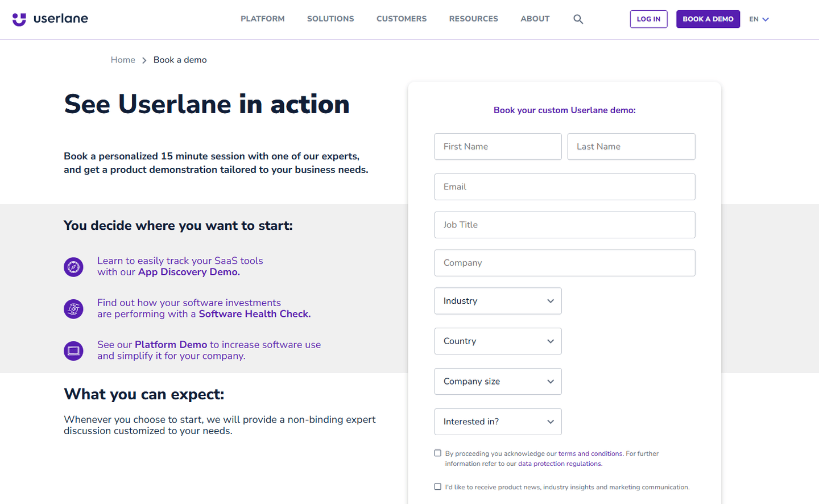Open the EN language selector

tap(759, 19)
